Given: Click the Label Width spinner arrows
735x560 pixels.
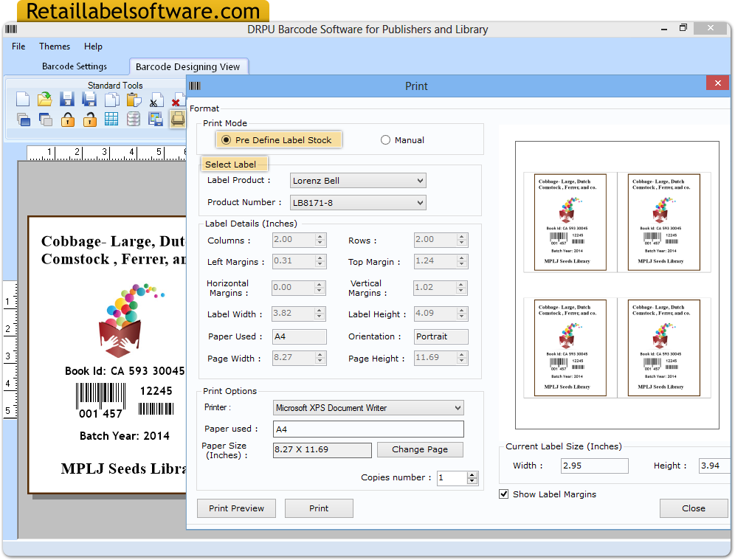Looking at the screenshot, I should tap(320, 314).
